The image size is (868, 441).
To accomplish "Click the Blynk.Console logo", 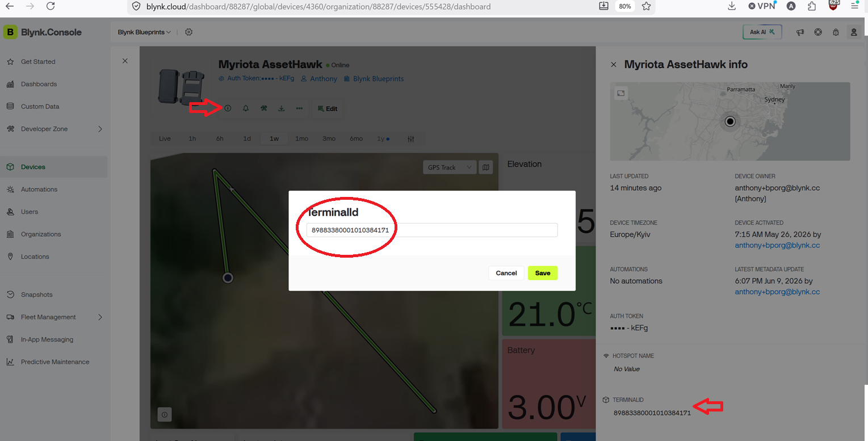I will click(43, 32).
